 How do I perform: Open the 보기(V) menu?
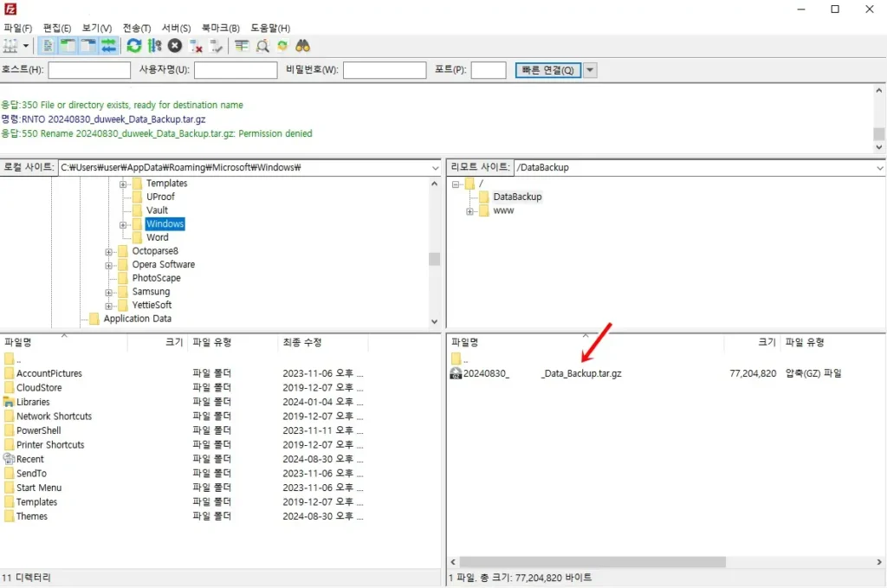coord(97,29)
